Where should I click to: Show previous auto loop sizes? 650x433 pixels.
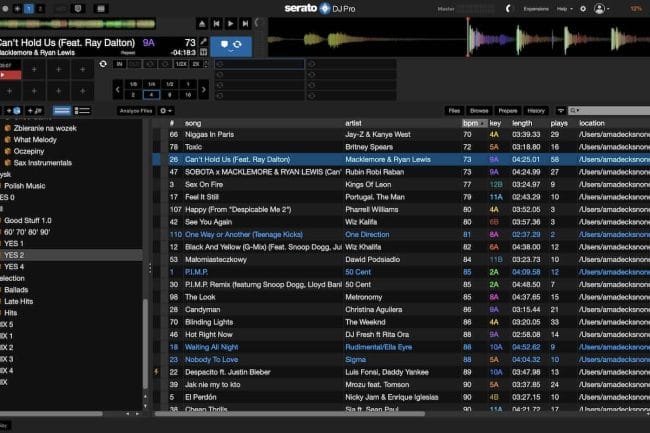click(x=118, y=90)
